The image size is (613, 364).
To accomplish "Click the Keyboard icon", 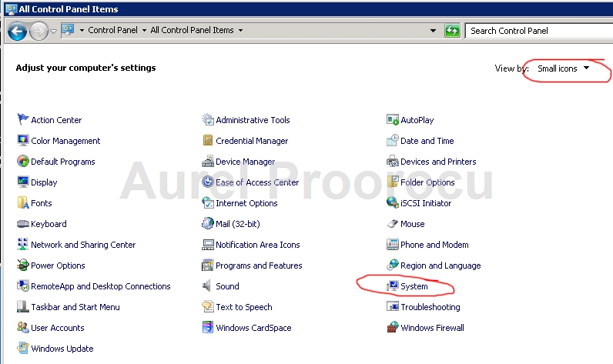I will (x=22, y=223).
